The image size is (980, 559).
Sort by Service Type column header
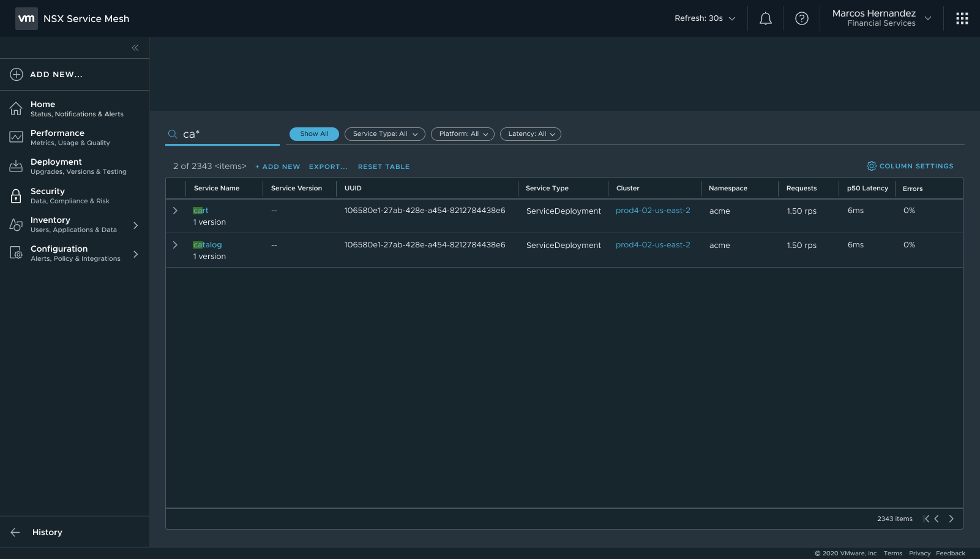(x=547, y=189)
